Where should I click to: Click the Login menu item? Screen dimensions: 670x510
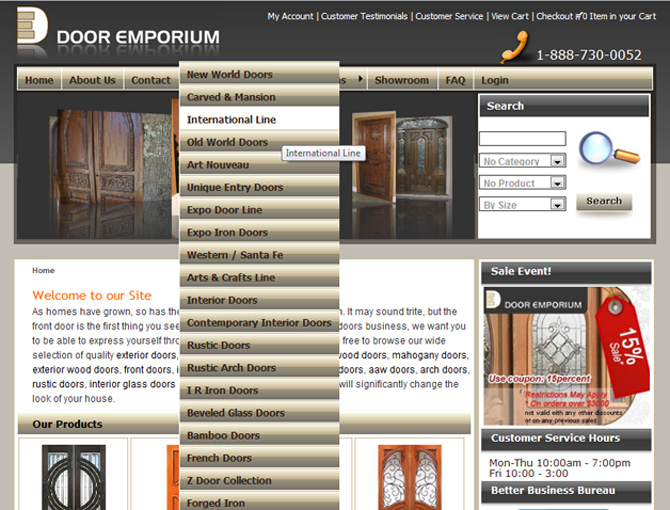pos(495,80)
